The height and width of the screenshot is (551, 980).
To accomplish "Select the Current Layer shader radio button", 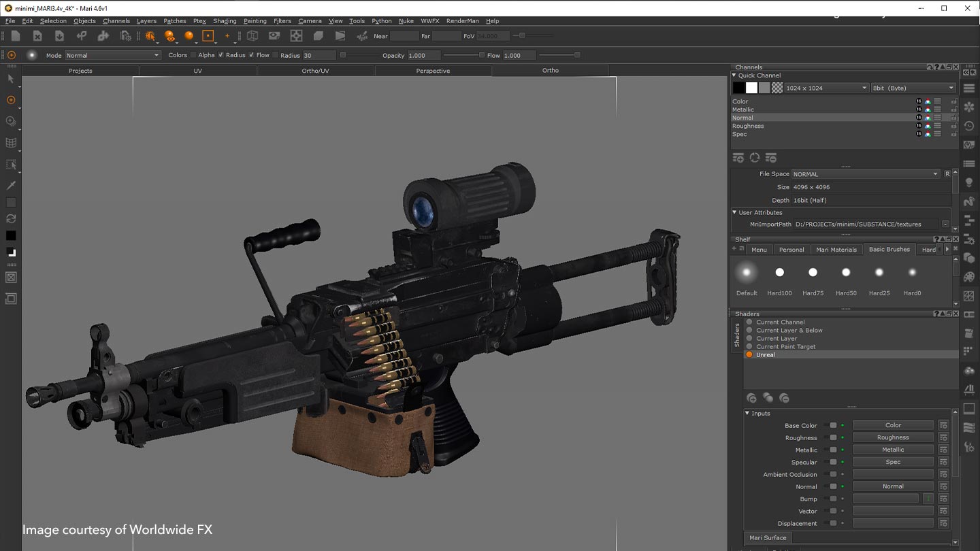I will (x=749, y=338).
